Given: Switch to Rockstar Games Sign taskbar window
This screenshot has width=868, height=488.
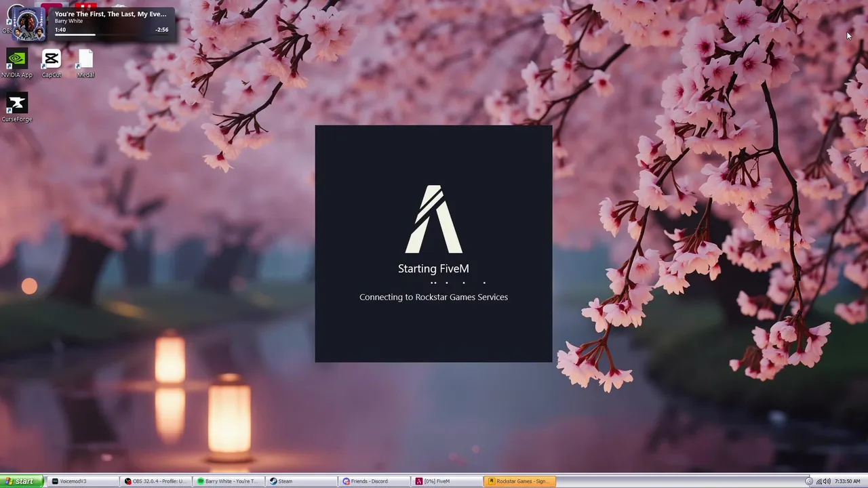Looking at the screenshot, I should [520, 481].
